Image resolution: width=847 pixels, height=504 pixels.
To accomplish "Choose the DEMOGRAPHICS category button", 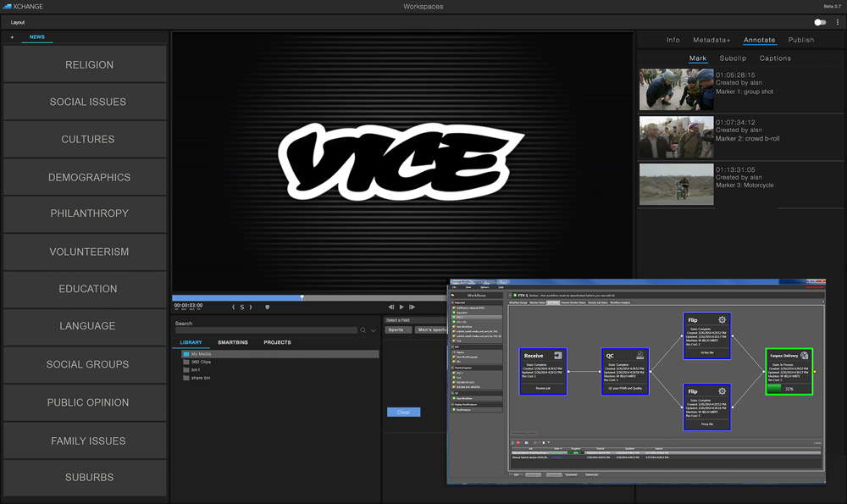I will tap(86, 177).
